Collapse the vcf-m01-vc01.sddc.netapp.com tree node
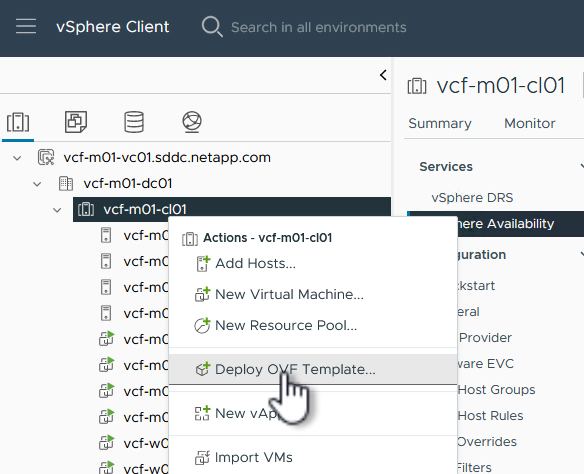This screenshot has height=474, width=584. [x=17, y=158]
